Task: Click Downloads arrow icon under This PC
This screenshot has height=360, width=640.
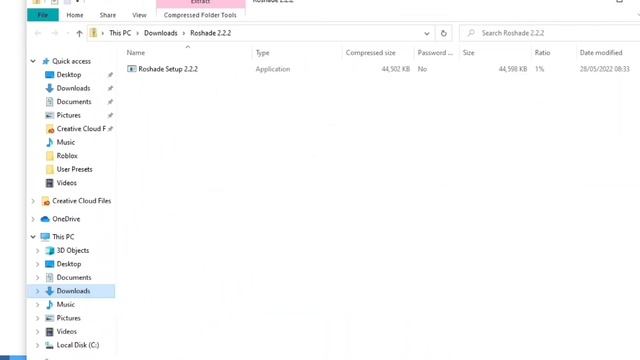Action: pos(49,291)
